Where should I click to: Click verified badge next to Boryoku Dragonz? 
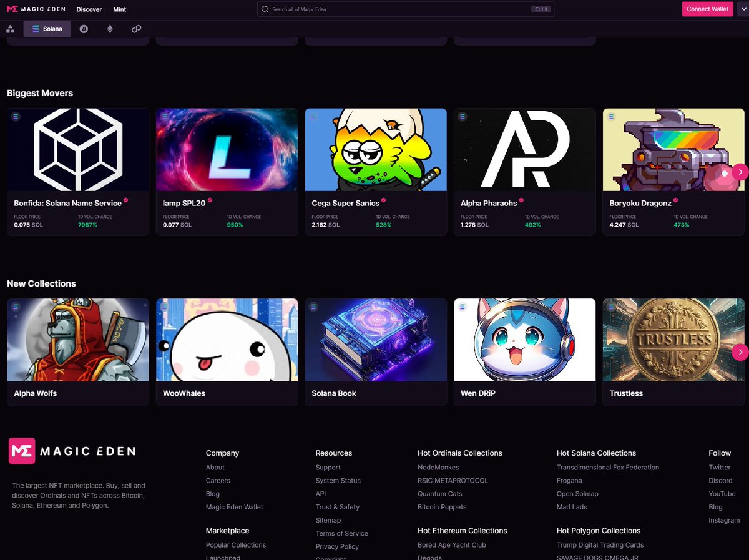click(x=675, y=200)
